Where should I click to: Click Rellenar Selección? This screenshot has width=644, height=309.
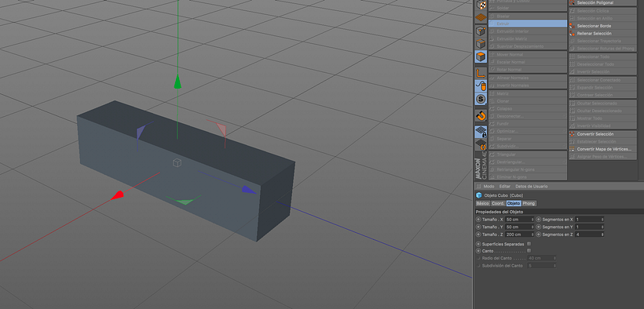coord(602,33)
